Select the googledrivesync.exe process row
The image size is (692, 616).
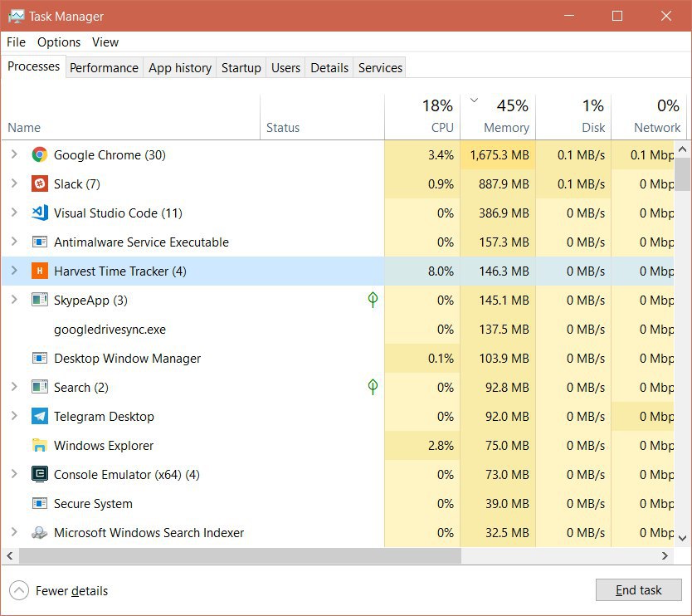pyautogui.click(x=338, y=330)
